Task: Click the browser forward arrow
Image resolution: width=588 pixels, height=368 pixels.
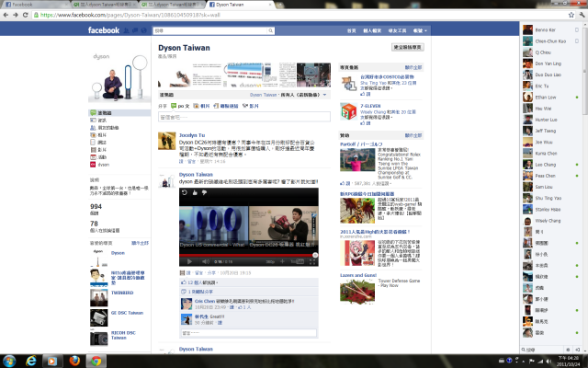Action: 16,15
